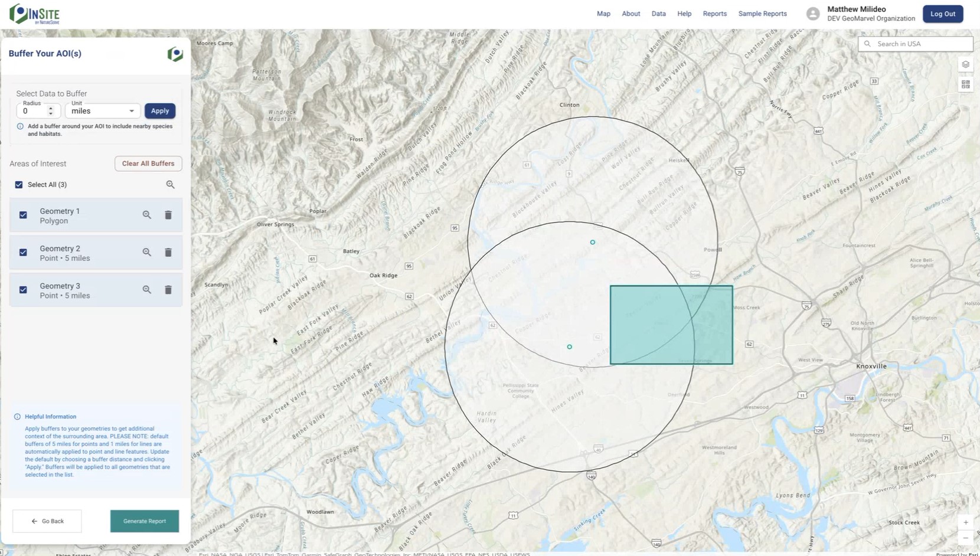The height and width of the screenshot is (556, 980).
Task: Zoom to Geometry 1 polygon
Action: pyautogui.click(x=147, y=215)
